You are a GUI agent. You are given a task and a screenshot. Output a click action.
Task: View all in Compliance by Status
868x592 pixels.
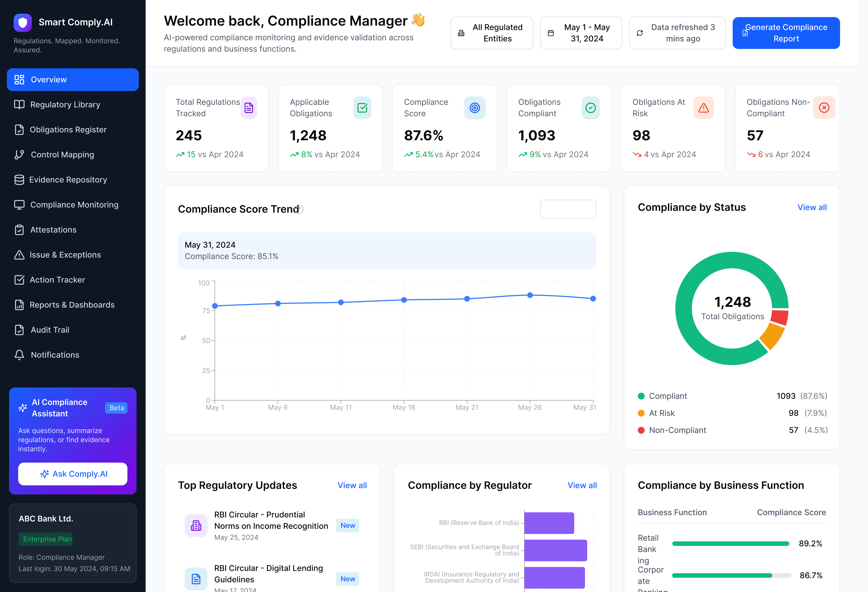[812, 207]
